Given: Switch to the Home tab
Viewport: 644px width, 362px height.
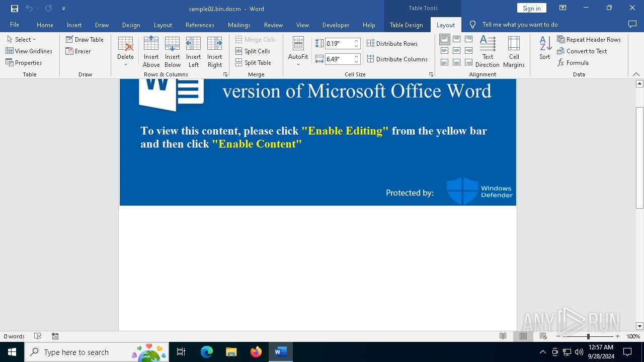Looking at the screenshot, I should pos(45,25).
